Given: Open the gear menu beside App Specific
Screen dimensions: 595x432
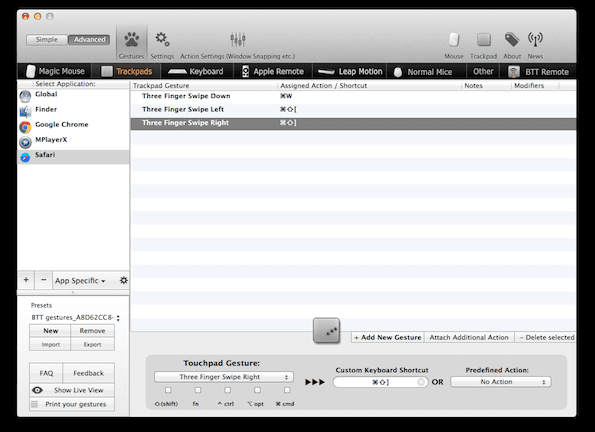Looking at the screenshot, I should pos(124,280).
